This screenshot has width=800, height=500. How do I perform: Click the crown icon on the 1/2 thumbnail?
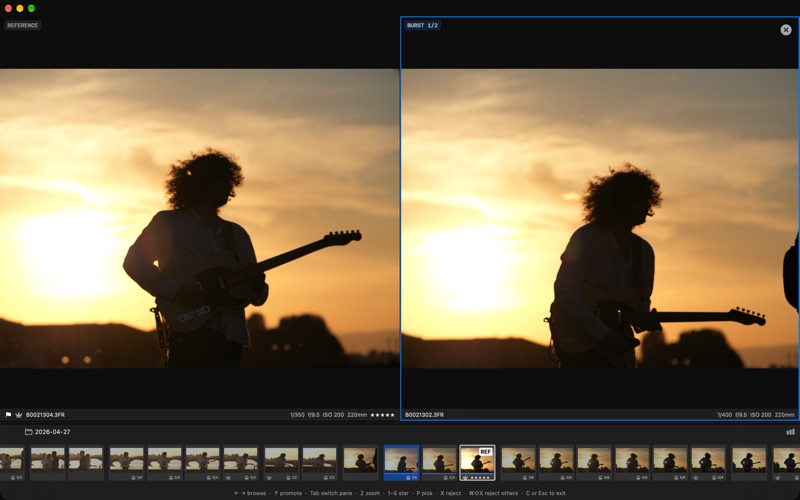click(x=269, y=478)
